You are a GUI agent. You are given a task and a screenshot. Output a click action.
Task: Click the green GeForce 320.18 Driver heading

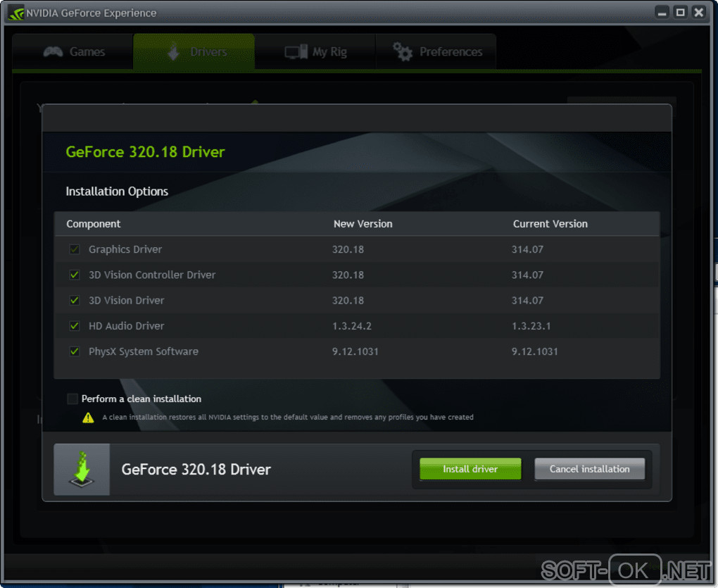click(145, 152)
